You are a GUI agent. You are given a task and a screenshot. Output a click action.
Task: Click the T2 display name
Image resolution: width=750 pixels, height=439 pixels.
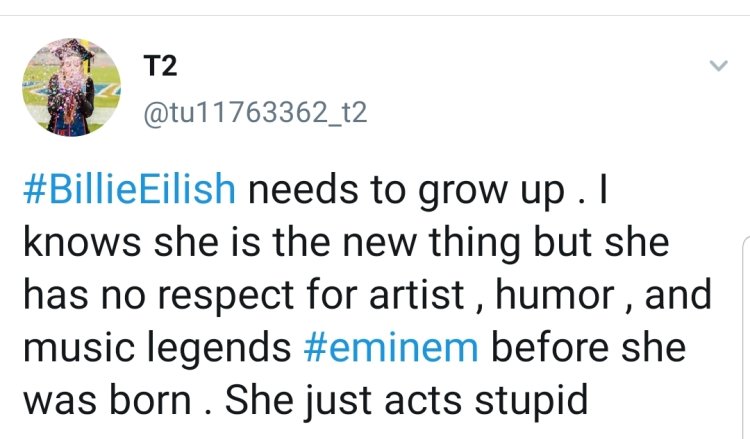click(159, 67)
